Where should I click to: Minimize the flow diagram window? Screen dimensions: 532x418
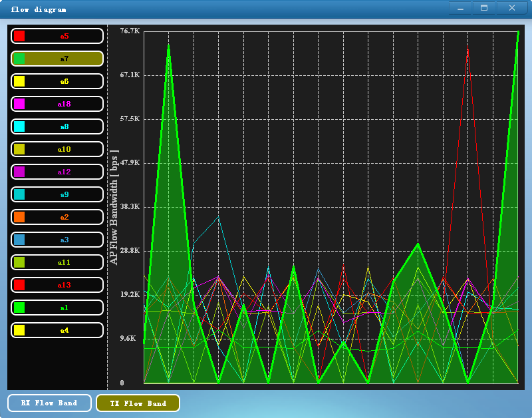460,8
